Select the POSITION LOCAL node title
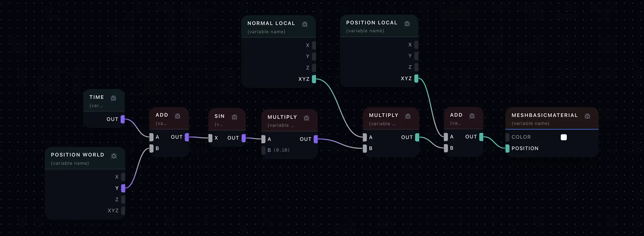 tap(371, 23)
